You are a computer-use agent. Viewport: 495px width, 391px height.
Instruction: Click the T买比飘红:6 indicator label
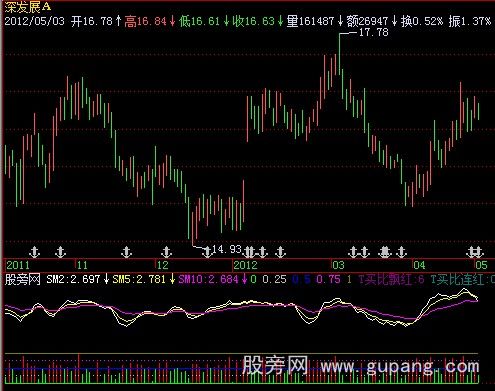pos(392,279)
